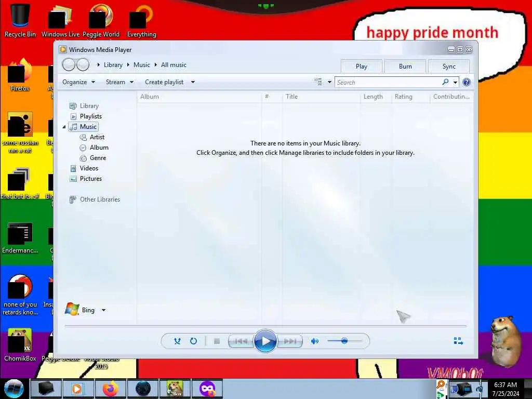Viewport: 532px width, 399px height.
Task: Click the taskbar clock showing 6:37 AM
Action: [x=506, y=389]
